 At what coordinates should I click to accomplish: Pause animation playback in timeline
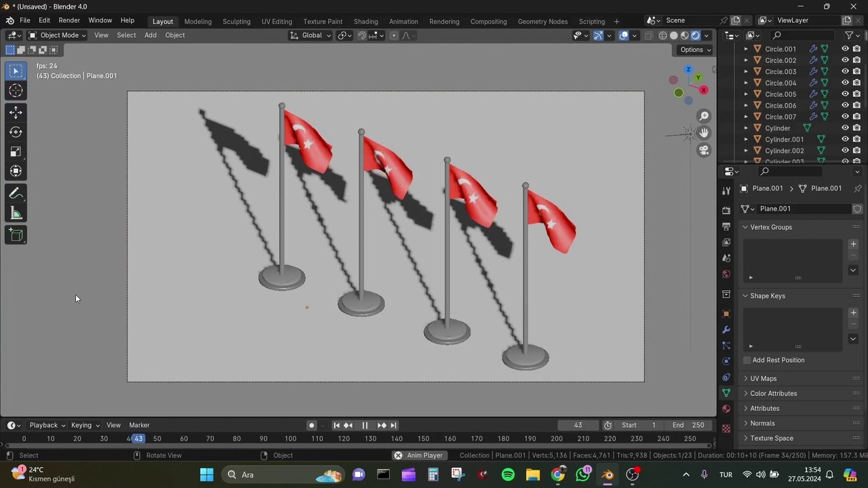click(365, 425)
